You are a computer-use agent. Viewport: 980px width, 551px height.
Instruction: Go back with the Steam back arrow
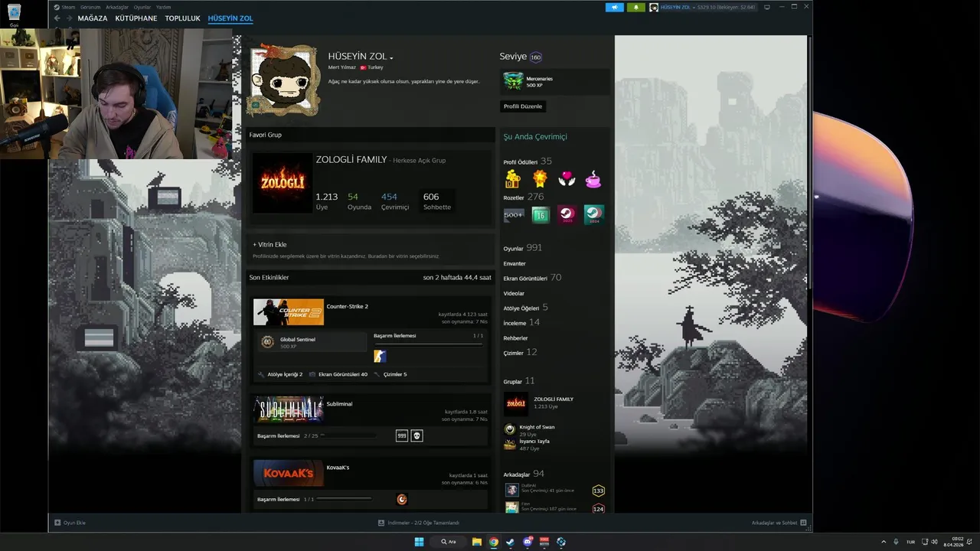pos(57,18)
